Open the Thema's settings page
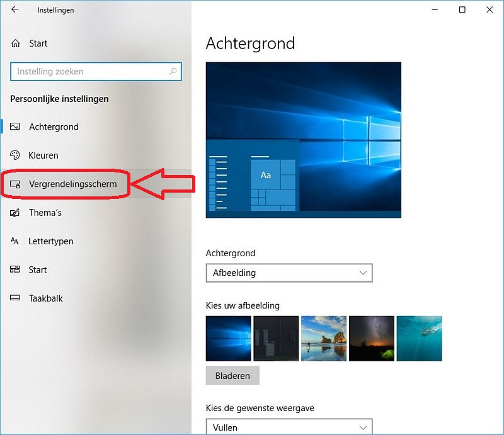 96,212
